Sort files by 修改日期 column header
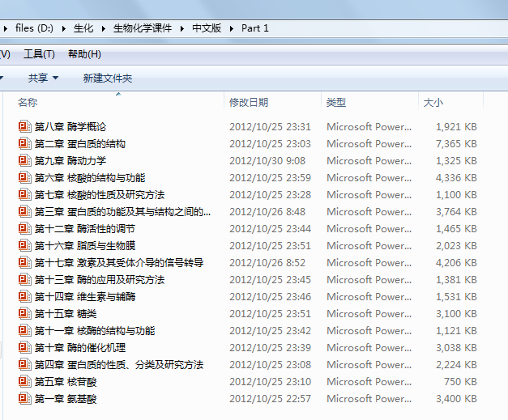Screen dimensions: 508x420 coord(249,103)
